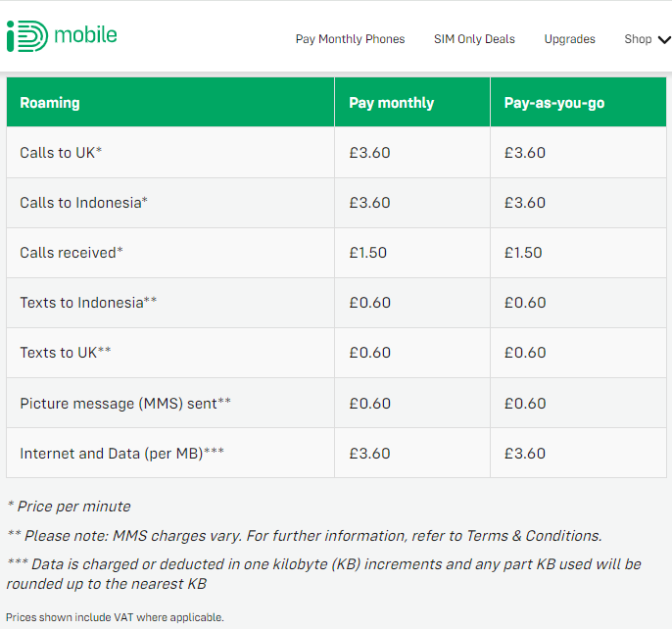Select Internet and Data per MB label
This screenshot has height=629, width=672.
tap(121, 454)
